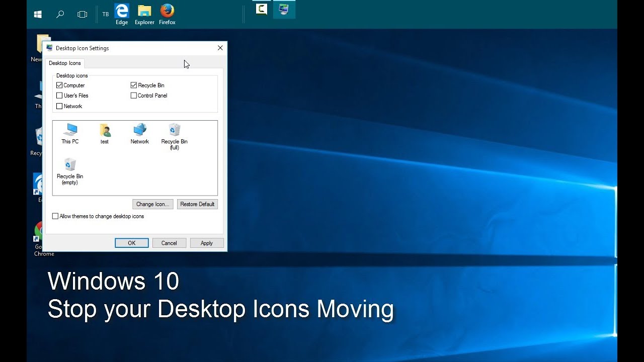Open taskbar search magnifier
The width and height of the screenshot is (644, 362).
click(x=60, y=15)
